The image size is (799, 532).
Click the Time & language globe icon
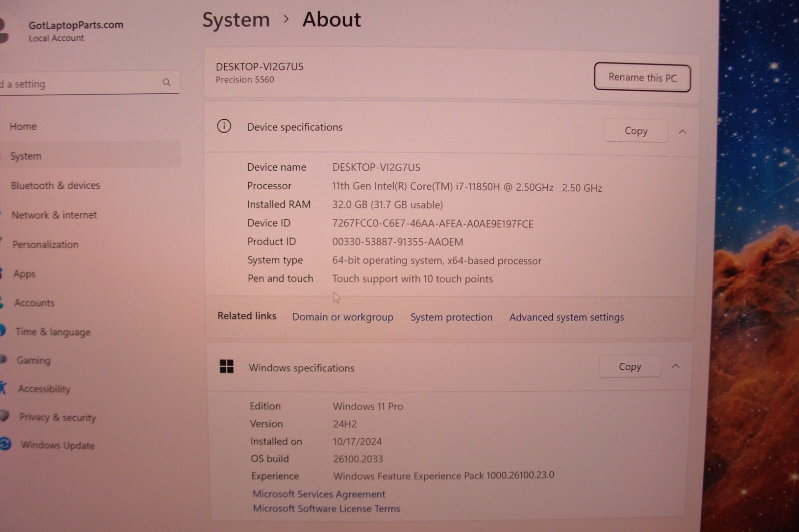pyautogui.click(x=2, y=330)
